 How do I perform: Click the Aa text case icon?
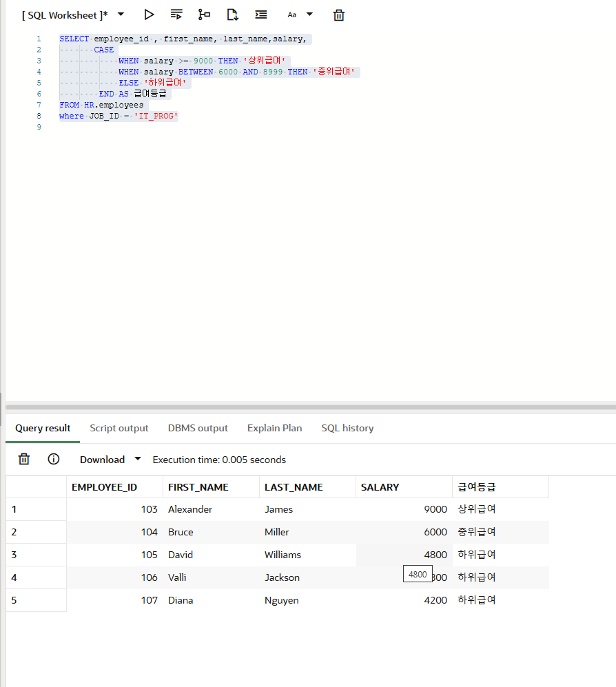tap(291, 15)
